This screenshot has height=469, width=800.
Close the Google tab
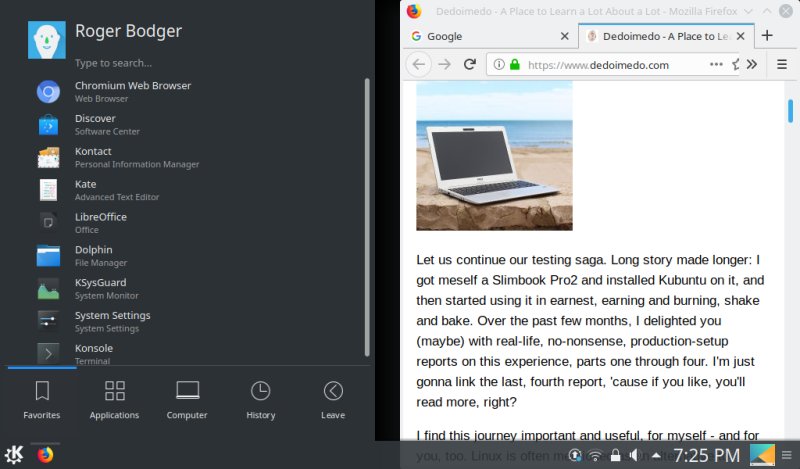[x=564, y=36]
